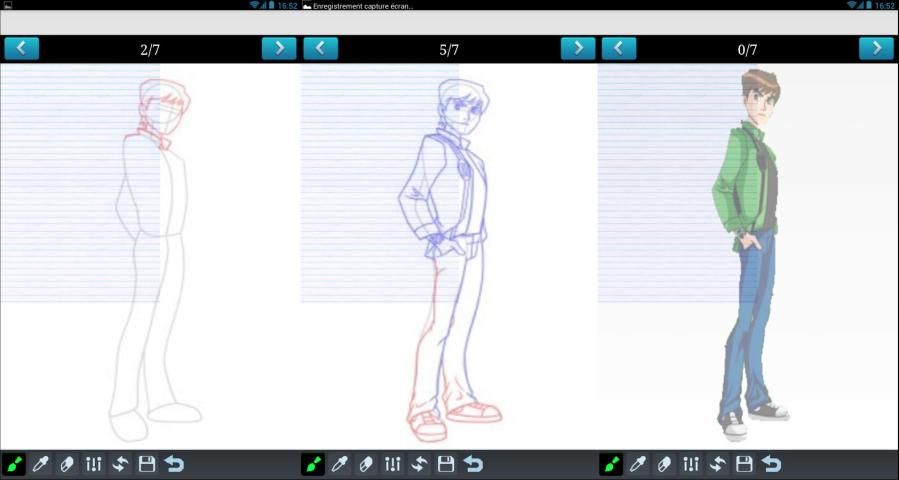This screenshot has height=480, width=899.
Task: Choose the eraser tool in the 5/7 panel
Action: tap(366, 464)
